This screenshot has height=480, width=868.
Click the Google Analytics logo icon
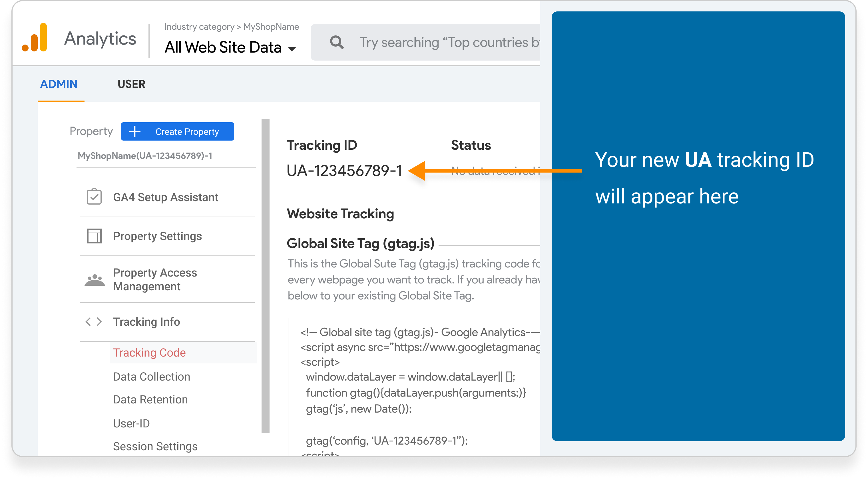[x=34, y=37]
